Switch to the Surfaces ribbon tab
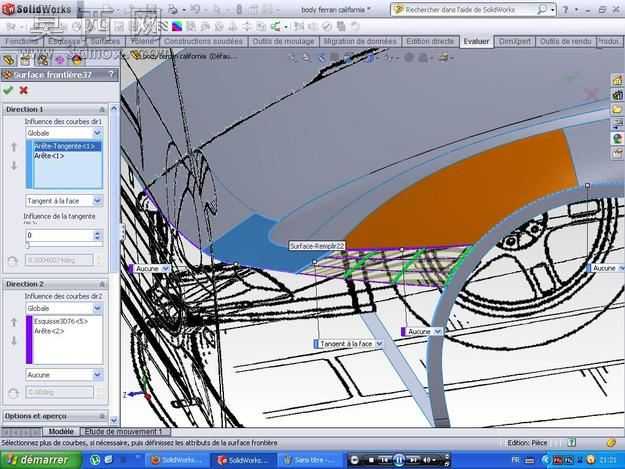 click(105, 41)
